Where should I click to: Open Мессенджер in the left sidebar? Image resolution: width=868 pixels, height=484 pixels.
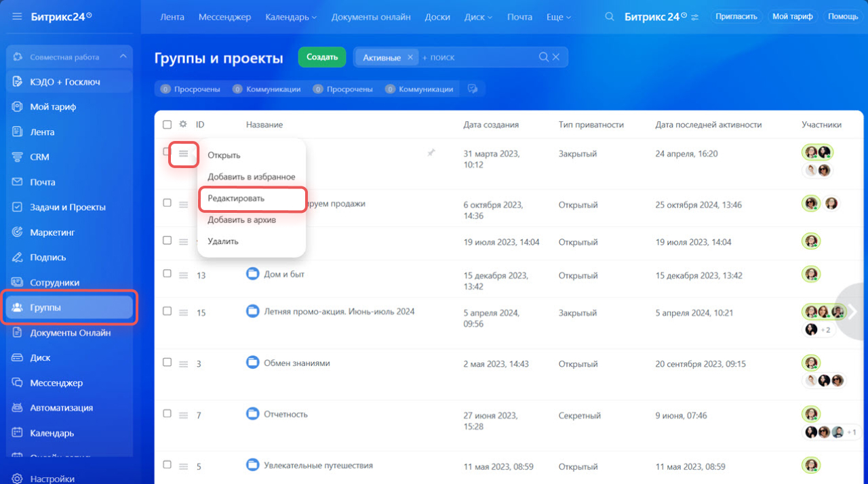pyautogui.click(x=69, y=383)
